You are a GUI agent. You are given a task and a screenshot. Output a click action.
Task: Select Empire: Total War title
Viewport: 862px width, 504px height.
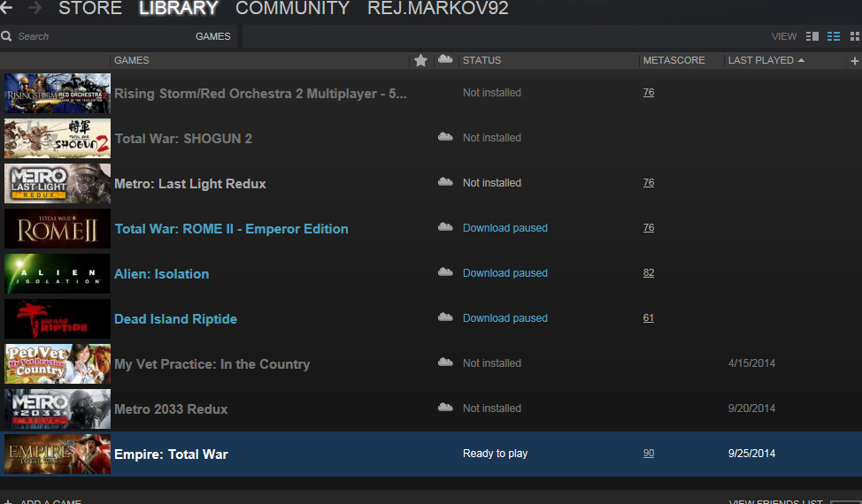coord(171,454)
